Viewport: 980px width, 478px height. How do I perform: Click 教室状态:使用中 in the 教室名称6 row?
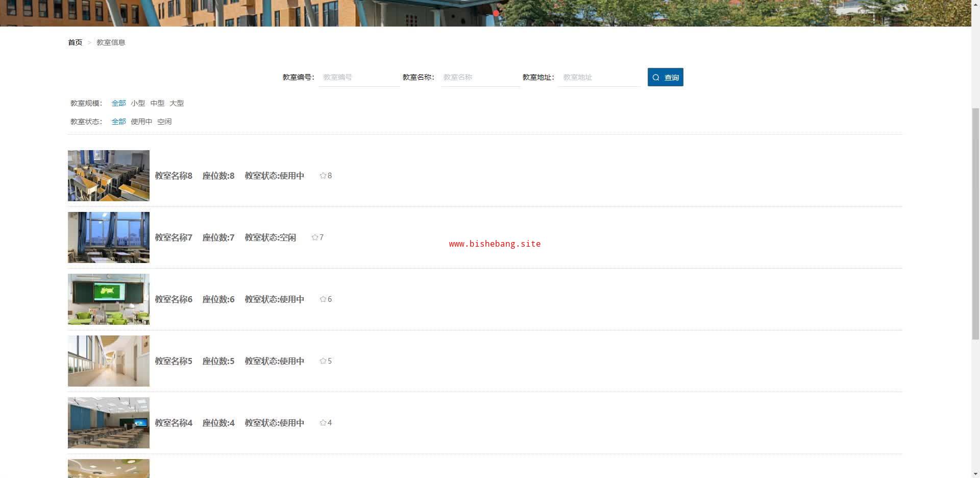pyautogui.click(x=275, y=299)
